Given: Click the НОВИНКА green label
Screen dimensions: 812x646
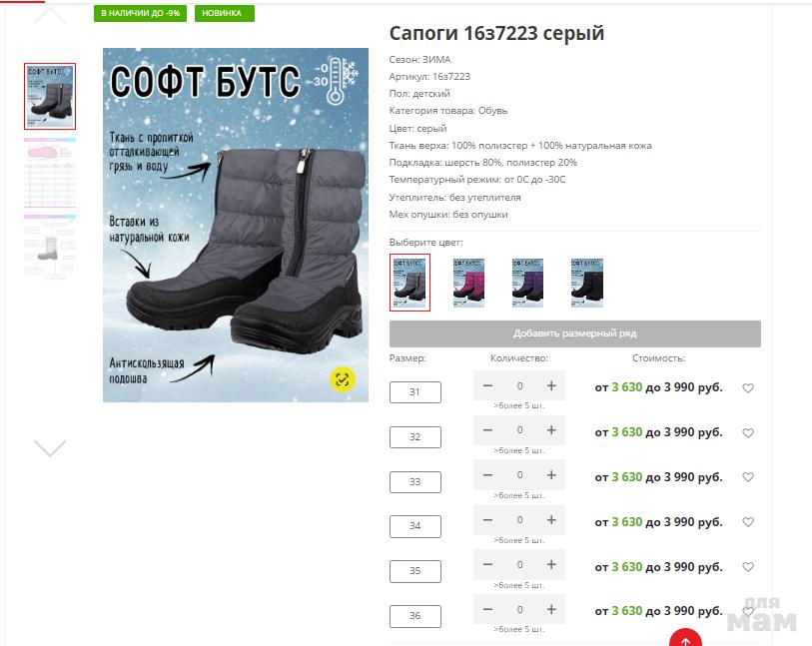Looking at the screenshot, I should [x=225, y=13].
